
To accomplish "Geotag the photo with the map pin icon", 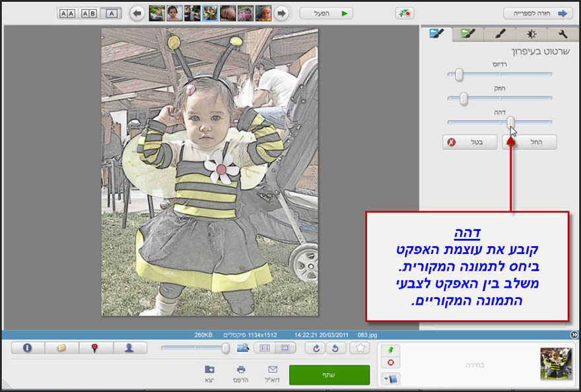I will click(x=95, y=348).
